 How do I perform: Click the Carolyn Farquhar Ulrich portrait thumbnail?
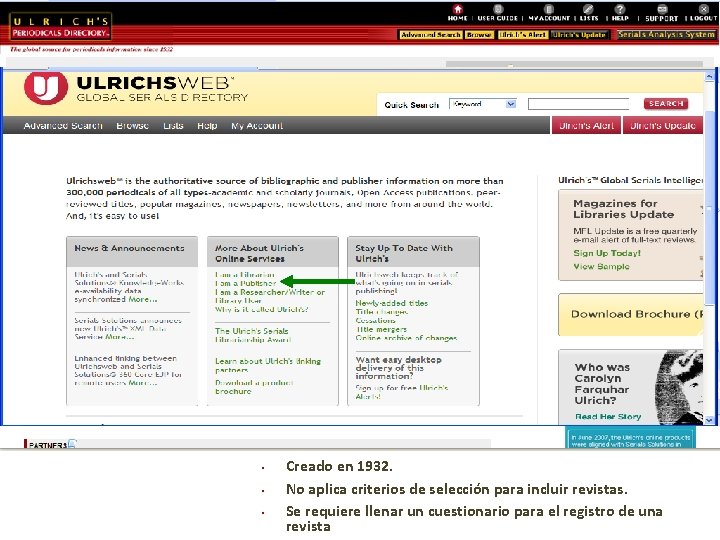[x=679, y=387]
